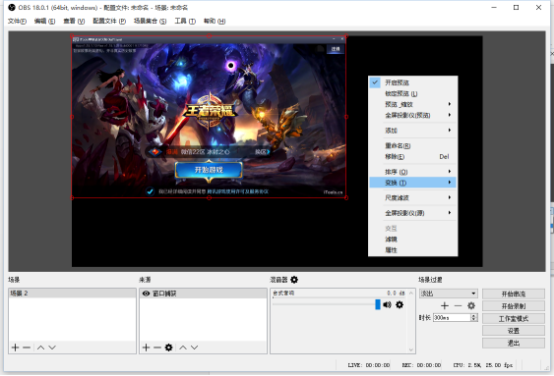Open the 工具 (T) menu in the menu bar

(185, 21)
